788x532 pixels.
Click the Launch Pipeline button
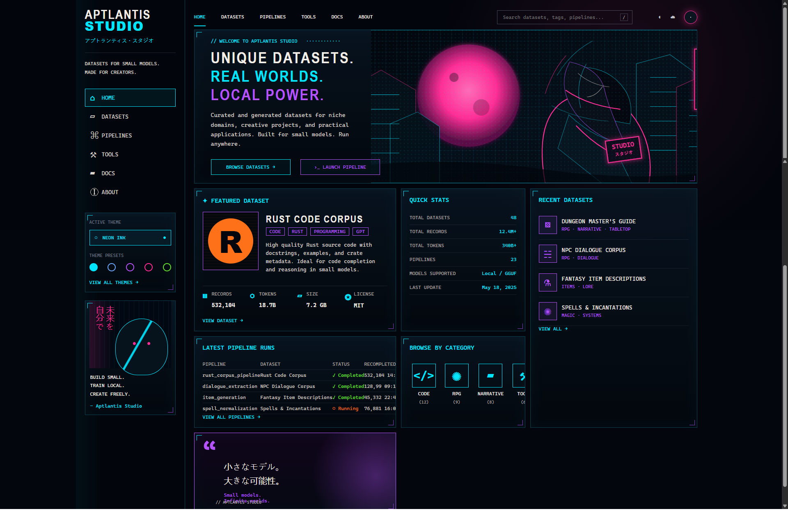point(340,167)
